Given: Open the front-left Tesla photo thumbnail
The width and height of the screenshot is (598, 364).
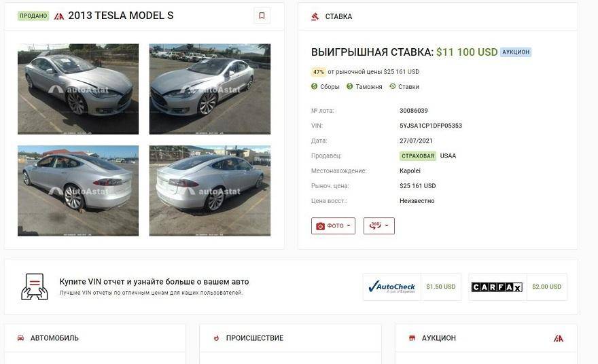Looking at the screenshot, I should point(78,89).
